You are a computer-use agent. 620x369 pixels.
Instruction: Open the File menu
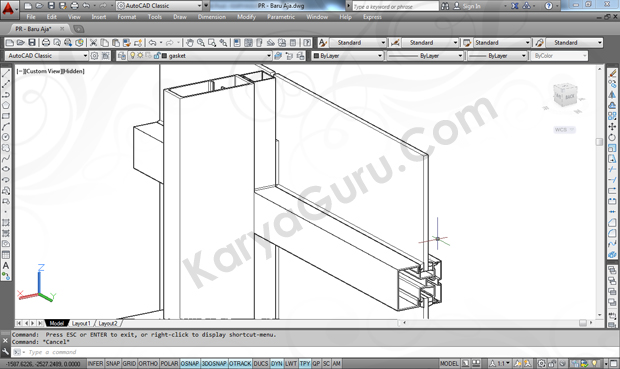pyautogui.click(x=31, y=17)
